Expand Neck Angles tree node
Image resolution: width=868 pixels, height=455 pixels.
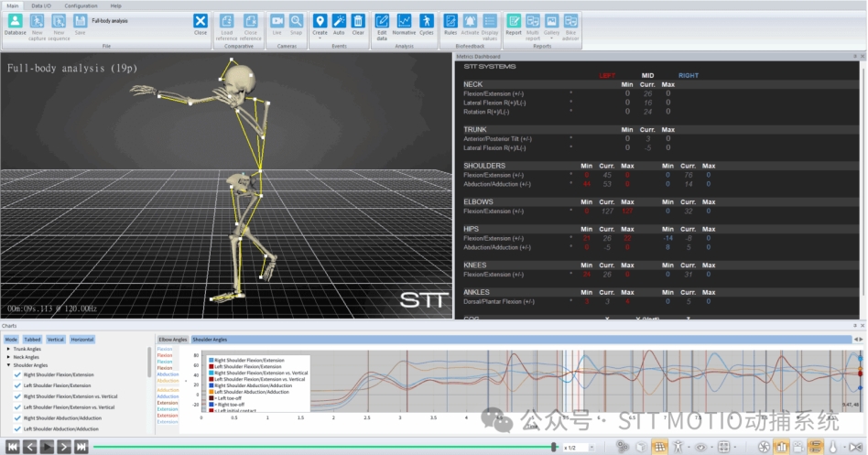(8, 357)
